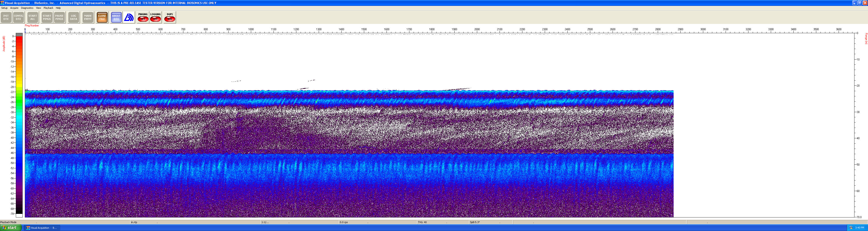Open the Diagnostics menu
This screenshot has height=231, width=868.
click(27, 8)
